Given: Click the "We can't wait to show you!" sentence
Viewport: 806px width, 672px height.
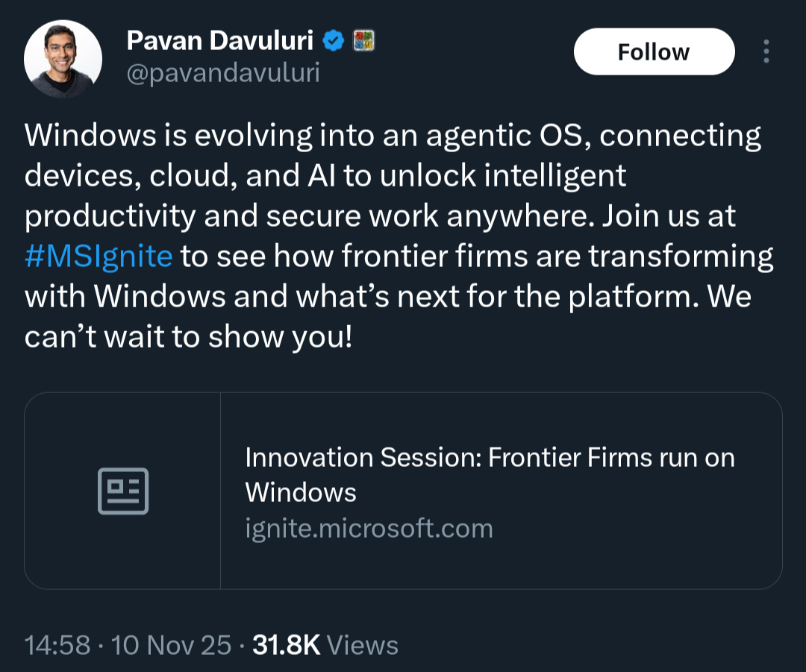Looking at the screenshot, I should point(187,336).
